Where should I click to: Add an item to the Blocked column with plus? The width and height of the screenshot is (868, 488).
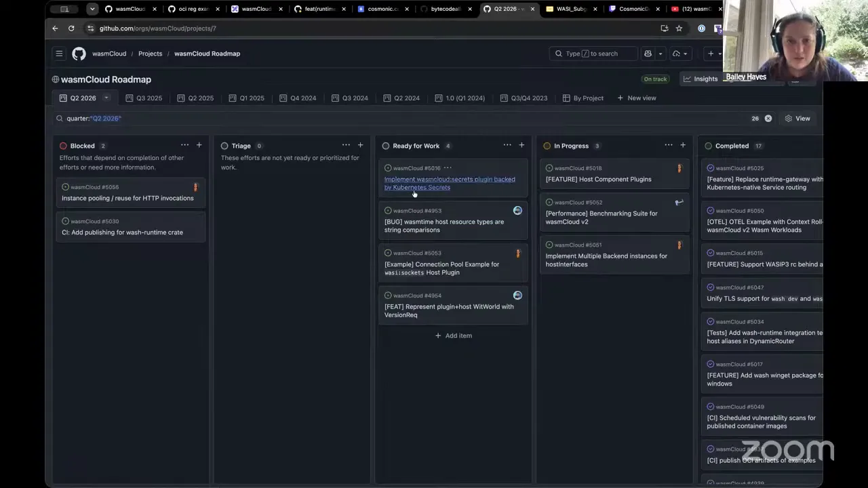point(199,145)
